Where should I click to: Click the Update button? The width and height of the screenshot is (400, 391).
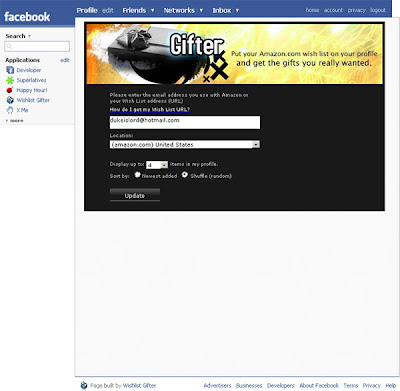[x=135, y=195]
